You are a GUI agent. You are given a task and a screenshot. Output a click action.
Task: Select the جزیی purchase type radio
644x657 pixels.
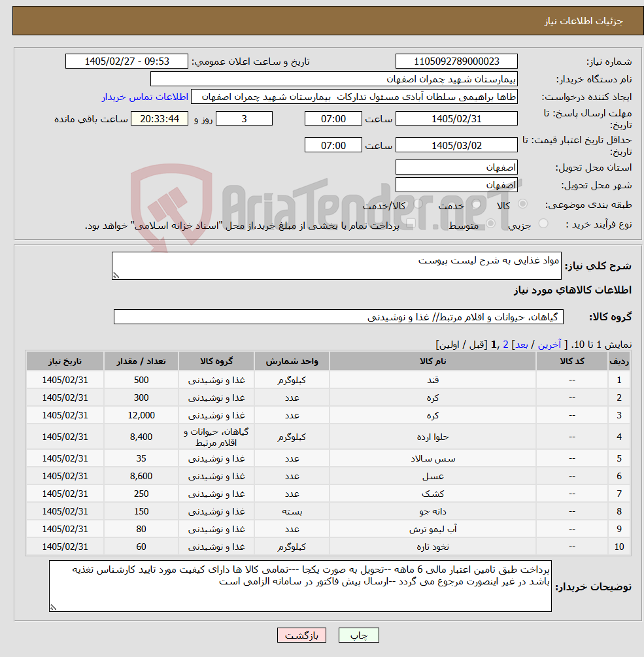coord(543,224)
